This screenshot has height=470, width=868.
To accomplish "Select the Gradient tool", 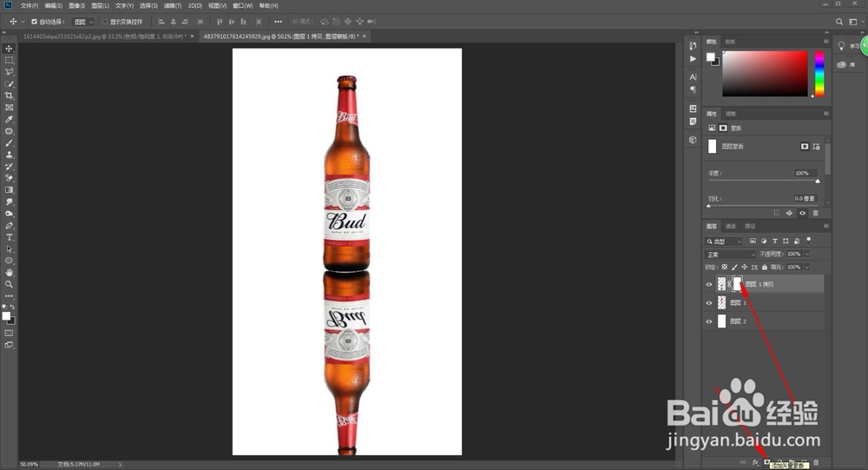I will coord(9,190).
